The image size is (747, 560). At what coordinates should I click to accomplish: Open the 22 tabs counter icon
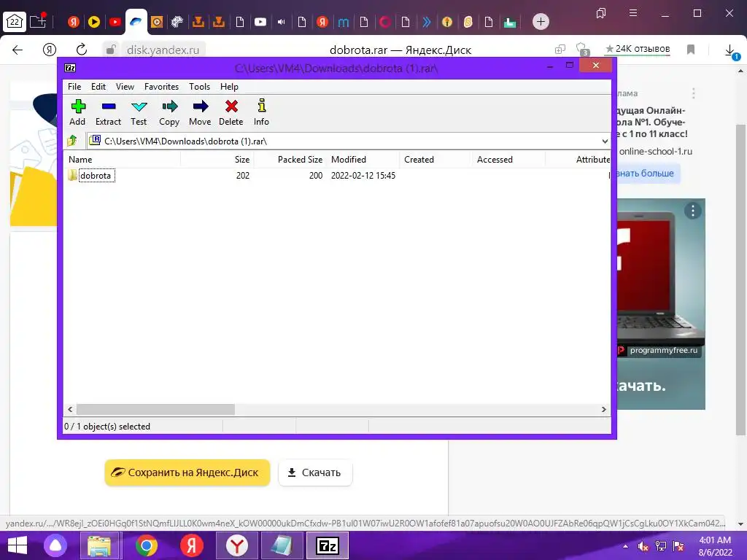15,21
